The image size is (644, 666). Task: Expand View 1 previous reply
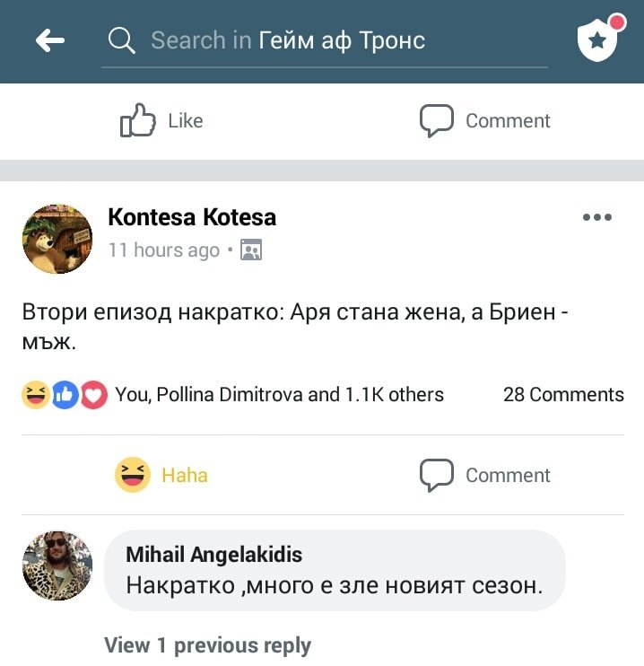207,645
